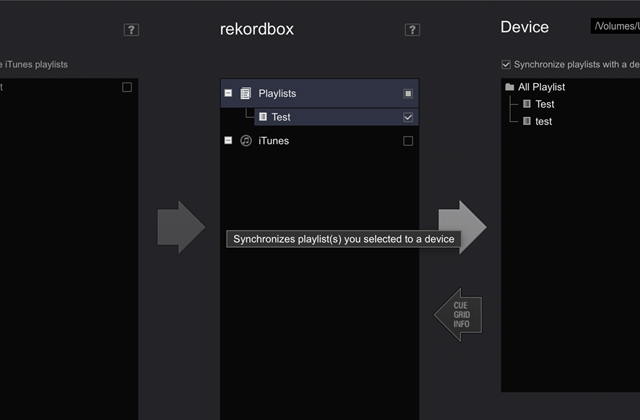Open help for the rekordbox panel
The width and height of the screenshot is (640, 420).
[x=412, y=30]
